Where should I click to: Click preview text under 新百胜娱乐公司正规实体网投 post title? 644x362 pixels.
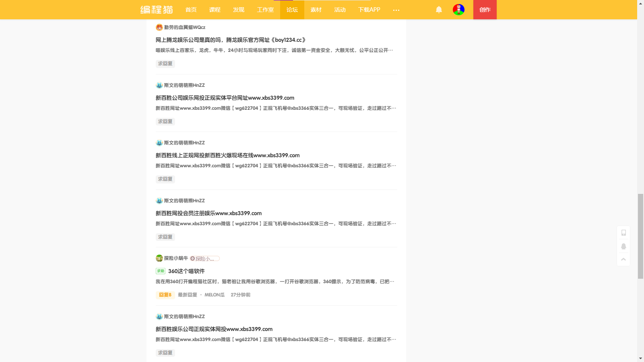pyautogui.click(x=276, y=339)
